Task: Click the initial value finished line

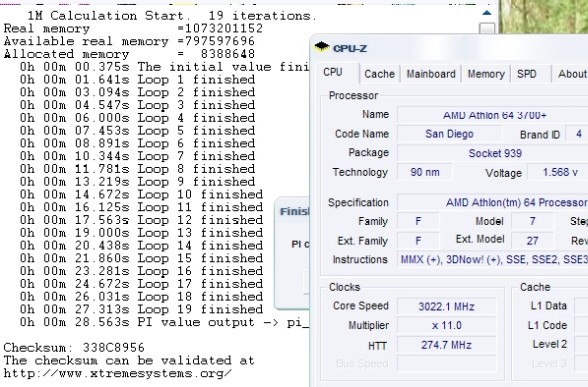Action: (x=164, y=67)
